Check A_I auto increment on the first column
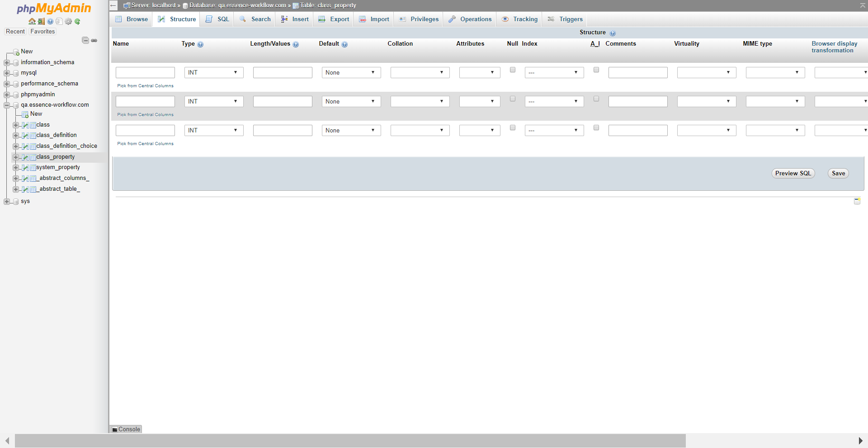The width and height of the screenshot is (868, 448). click(x=596, y=70)
